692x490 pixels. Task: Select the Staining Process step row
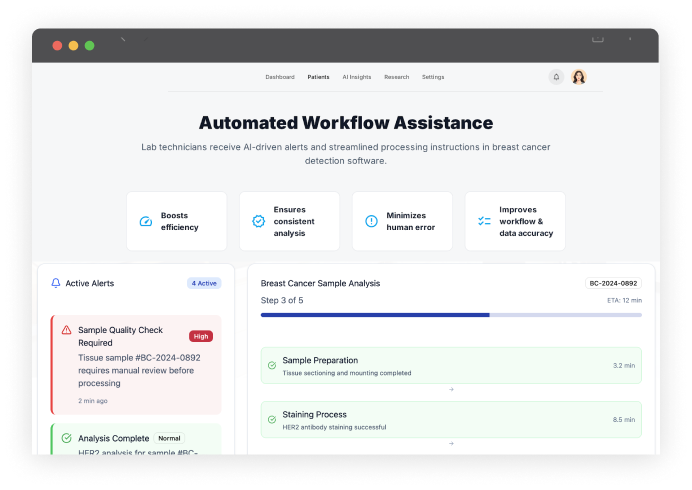pos(451,419)
